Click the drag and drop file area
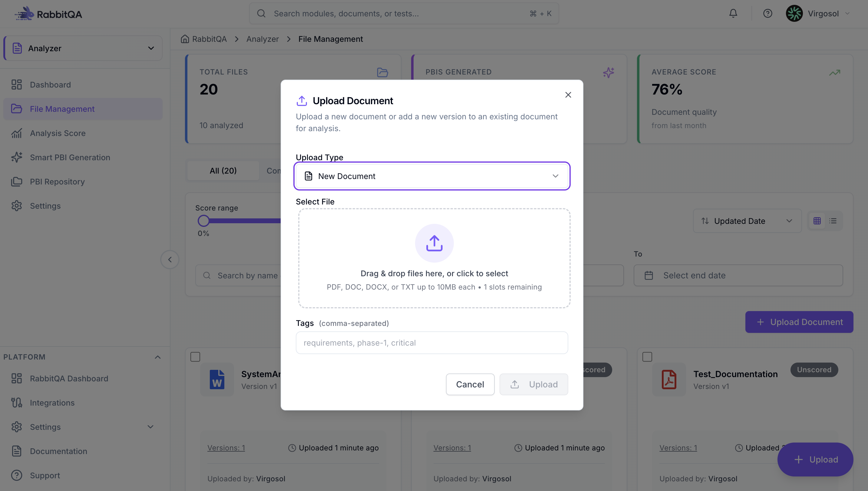The image size is (868, 491). [434, 258]
